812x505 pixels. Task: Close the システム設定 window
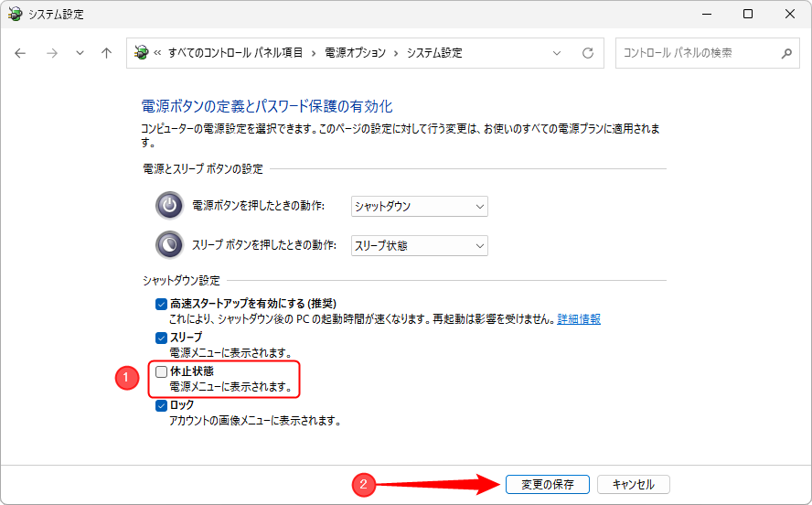[790, 14]
